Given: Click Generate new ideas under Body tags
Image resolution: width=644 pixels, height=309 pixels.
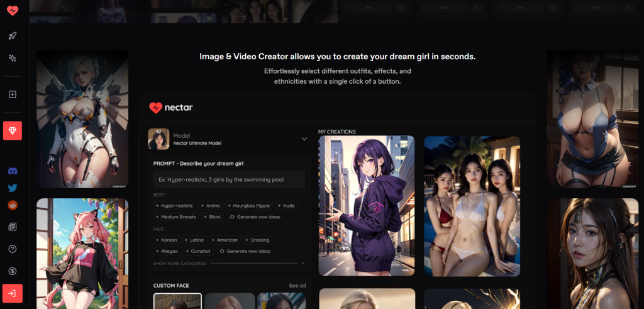Looking at the screenshot, I should point(255,217).
